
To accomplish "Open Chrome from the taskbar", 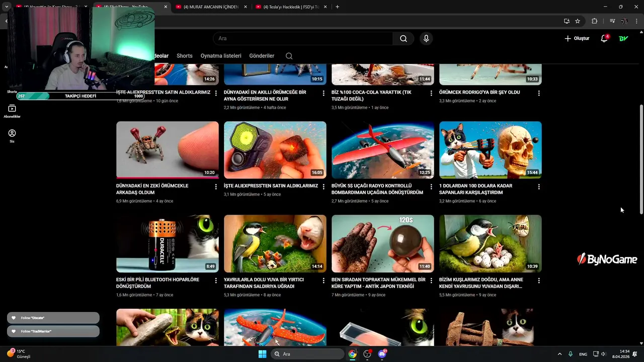I will (x=353, y=354).
